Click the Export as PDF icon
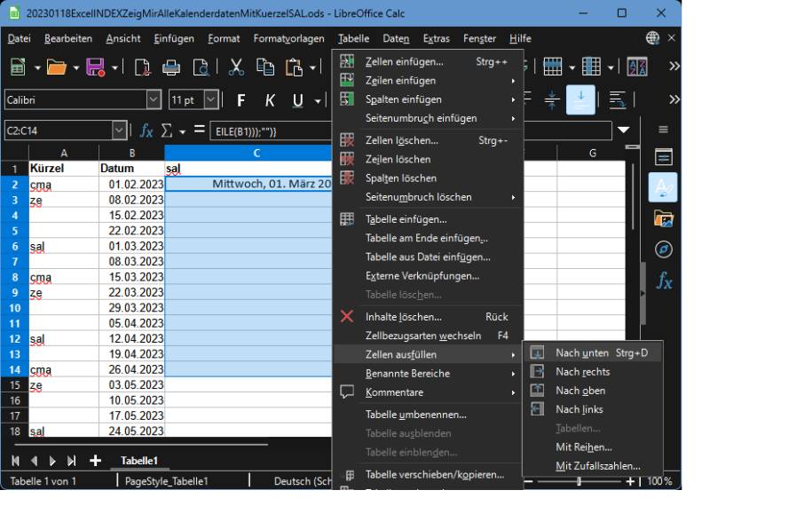Viewport: 812px width, 514px height. point(144,67)
